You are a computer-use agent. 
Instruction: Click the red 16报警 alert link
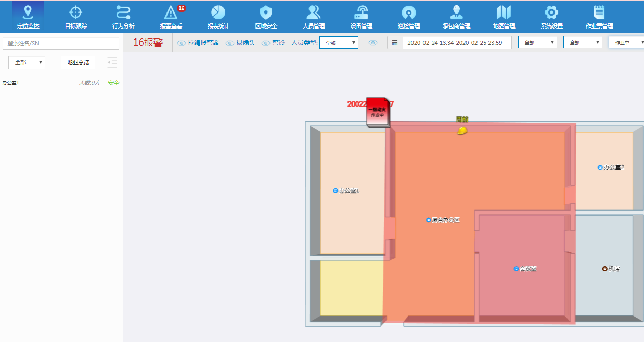pos(148,43)
